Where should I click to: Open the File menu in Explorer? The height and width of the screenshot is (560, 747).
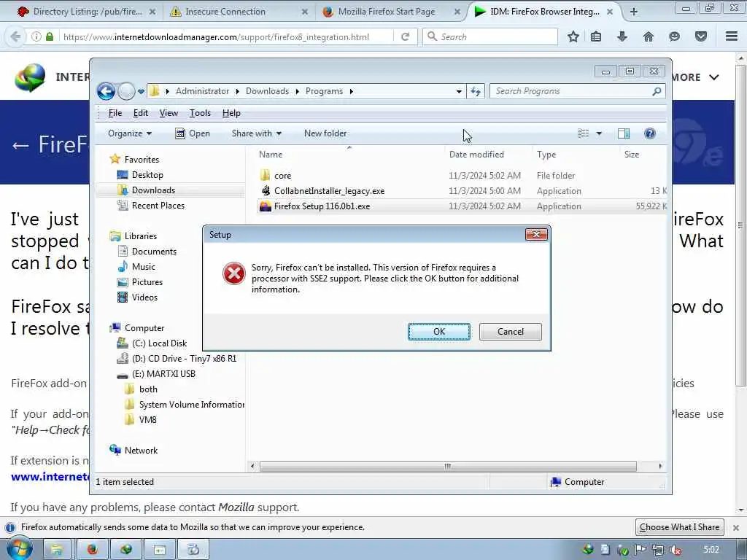[115, 113]
